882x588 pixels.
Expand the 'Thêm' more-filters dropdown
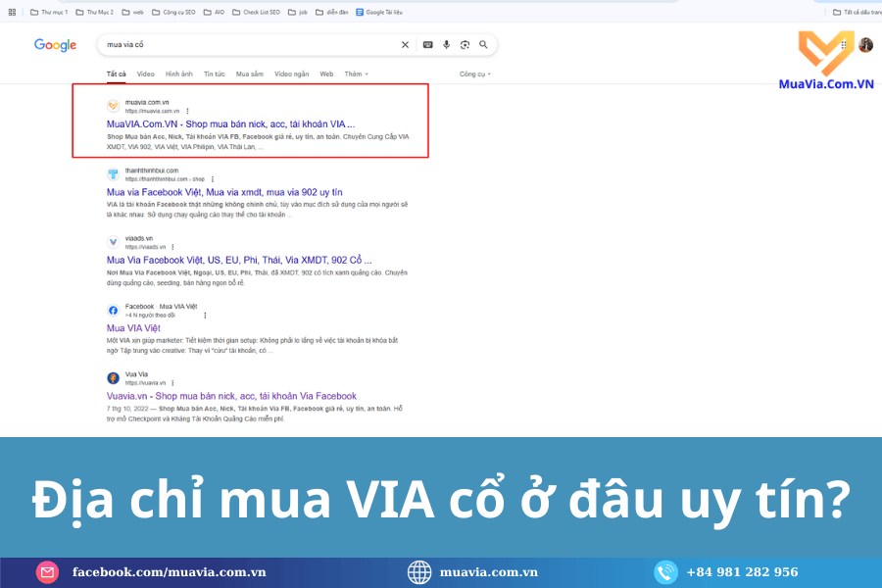click(357, 74)
